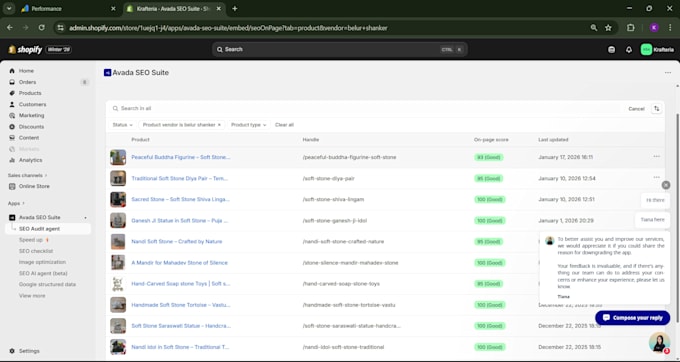Viewport: 680px width, 362px height.
Task: Open Peaceful Buddha Figurine product
Action: (180, 157)
